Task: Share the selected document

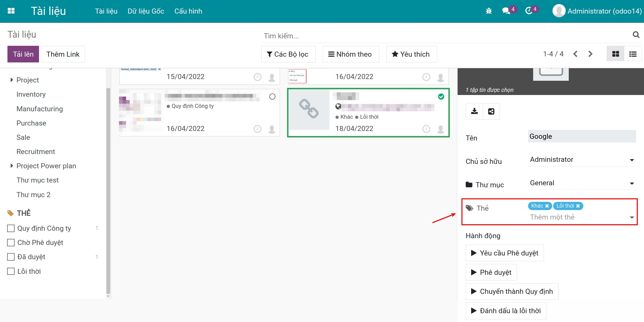Action: (x=491, y=111)
